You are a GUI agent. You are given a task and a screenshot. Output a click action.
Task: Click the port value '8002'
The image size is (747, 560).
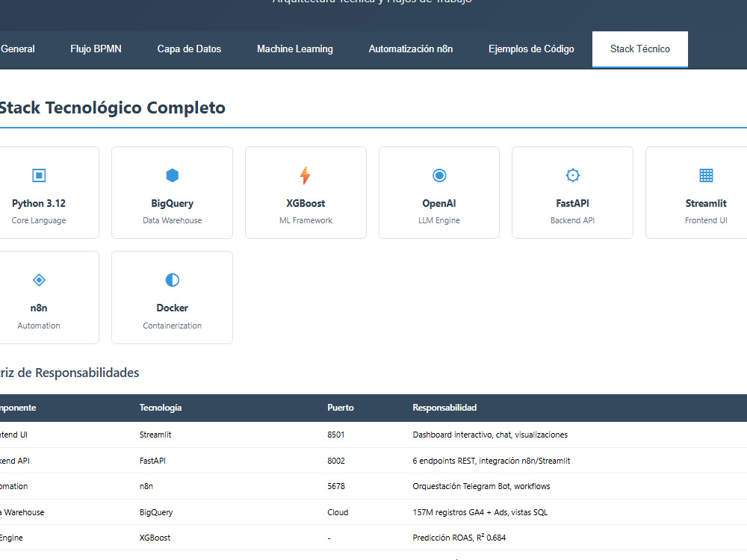(x=336, y=461)
